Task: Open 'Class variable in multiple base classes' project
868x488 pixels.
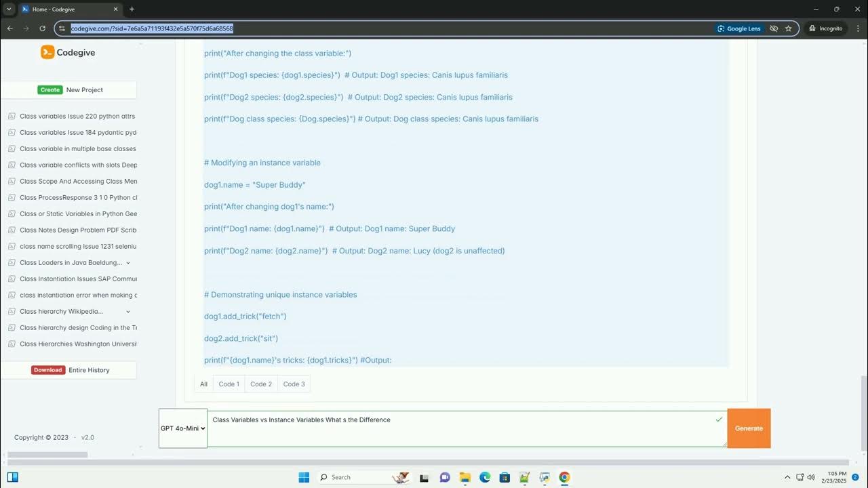Action: (x=78, y=148)
